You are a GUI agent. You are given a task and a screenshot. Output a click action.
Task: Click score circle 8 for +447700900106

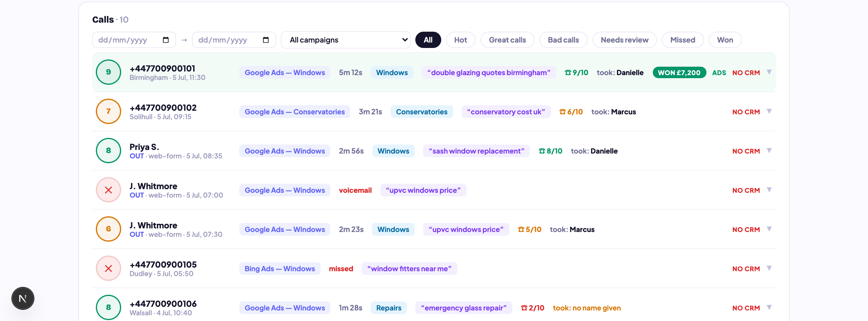tap(108, 307)
